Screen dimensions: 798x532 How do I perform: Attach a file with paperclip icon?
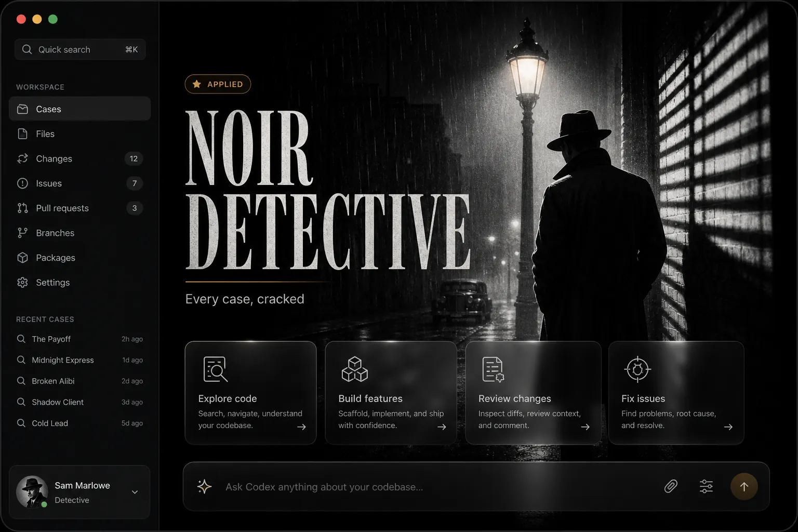click(671, 486)
